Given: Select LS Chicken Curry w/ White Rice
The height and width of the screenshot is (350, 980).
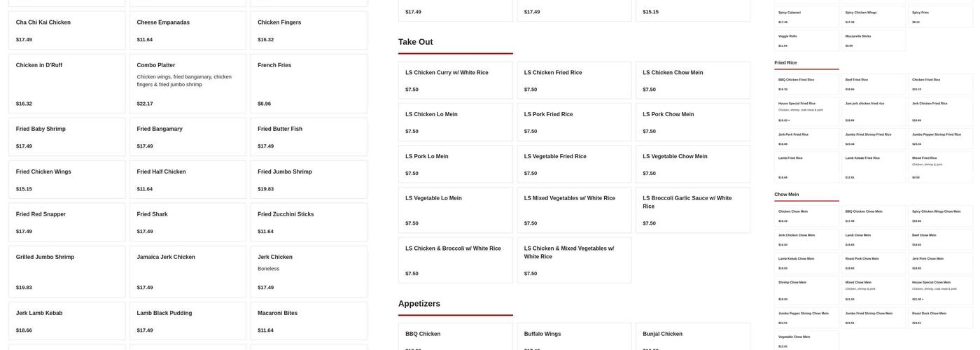Looking at the screenshot, I should tap(455, 80).
